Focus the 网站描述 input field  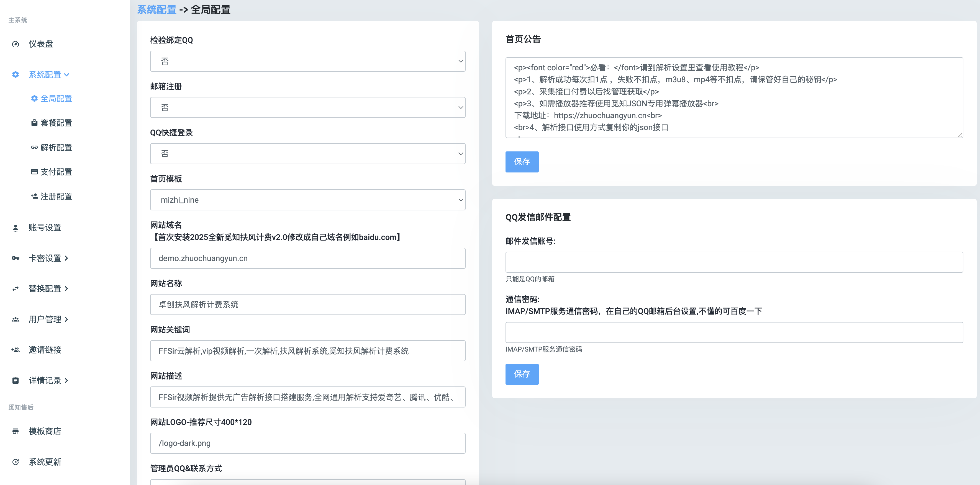(x=307, y=397)
